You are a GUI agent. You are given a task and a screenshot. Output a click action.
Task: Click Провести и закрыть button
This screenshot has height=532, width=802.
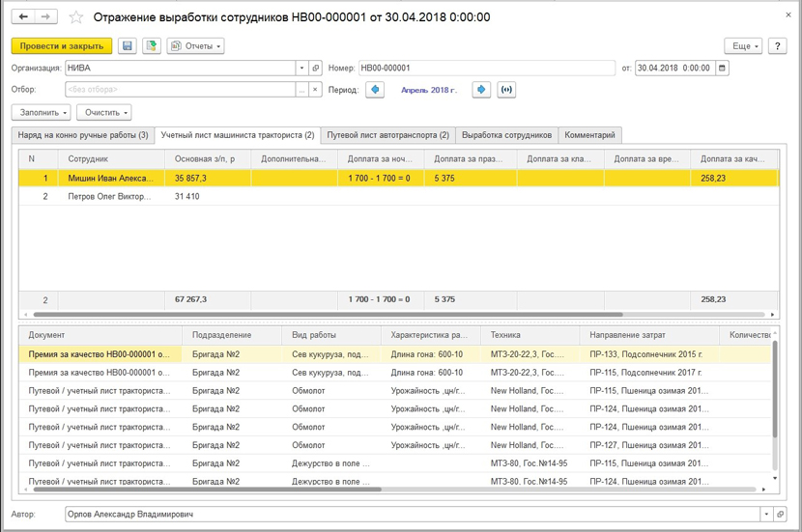pyautogui.click(x=62, y=45)
